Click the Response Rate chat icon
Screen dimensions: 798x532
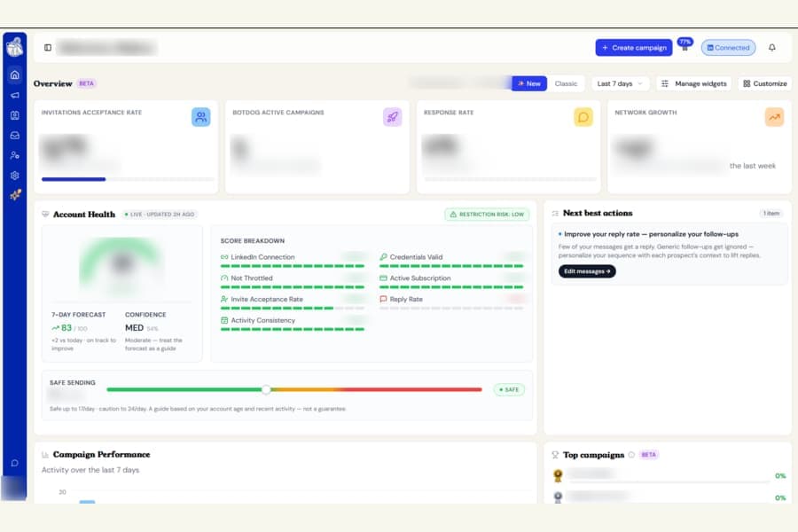coord(583,117)
